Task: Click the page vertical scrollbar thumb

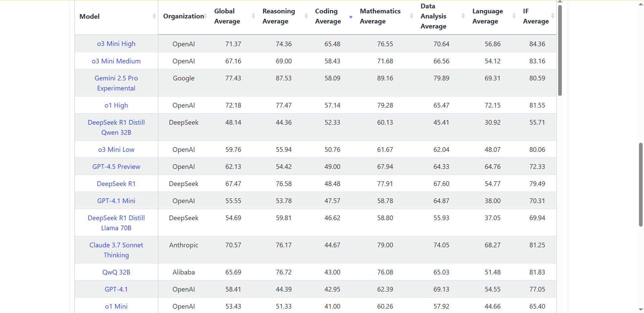Action: pyautogui.click(x=641, y=185)
